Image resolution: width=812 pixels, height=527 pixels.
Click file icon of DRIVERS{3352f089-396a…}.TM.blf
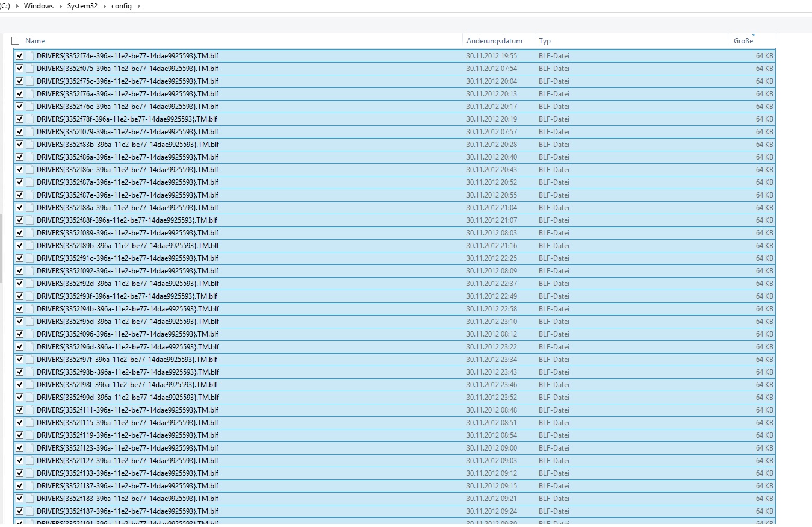[30, 233]
